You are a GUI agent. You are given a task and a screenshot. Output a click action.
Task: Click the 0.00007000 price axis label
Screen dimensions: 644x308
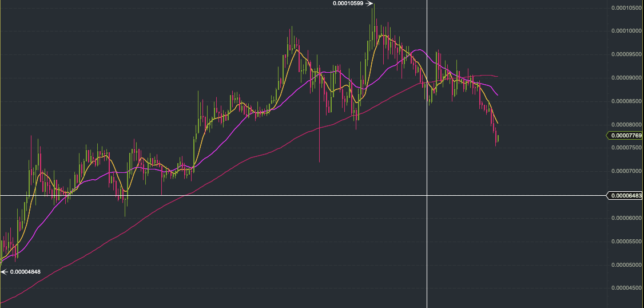coord(626,171)
